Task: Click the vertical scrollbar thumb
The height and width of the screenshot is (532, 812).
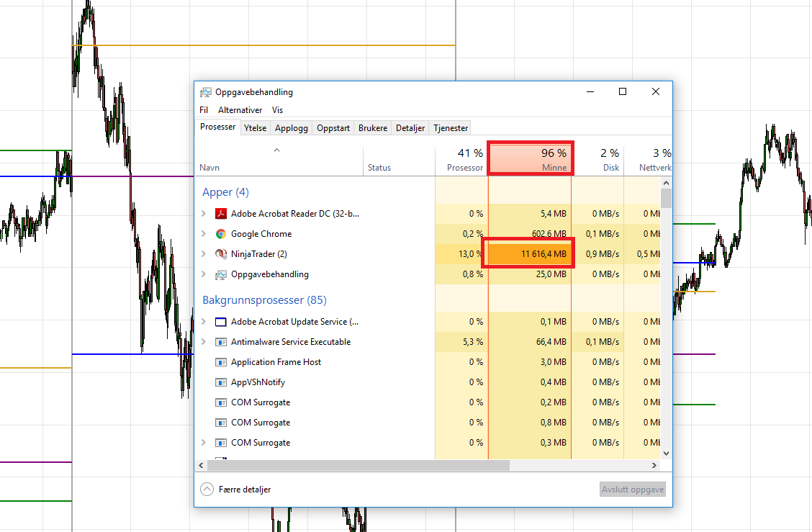Action: 666,198
